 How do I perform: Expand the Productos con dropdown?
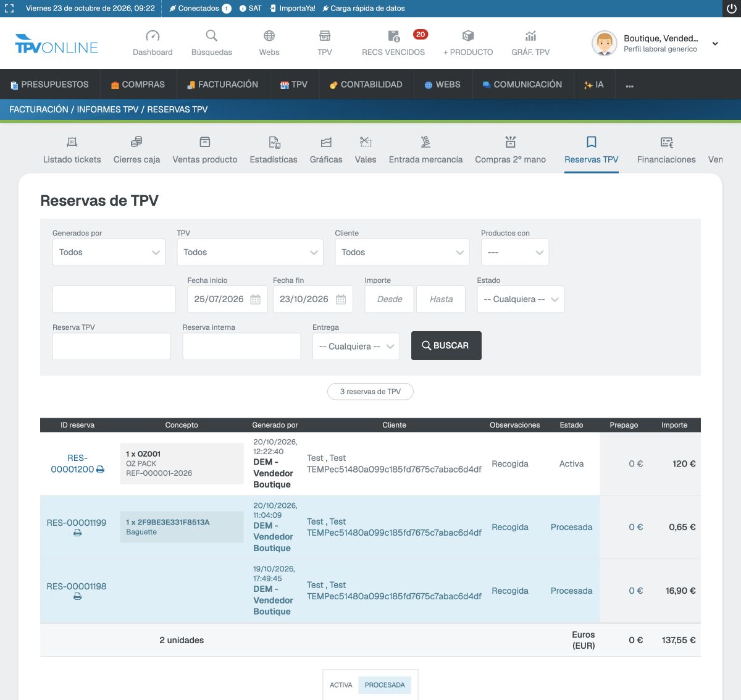tap(515, 252)
